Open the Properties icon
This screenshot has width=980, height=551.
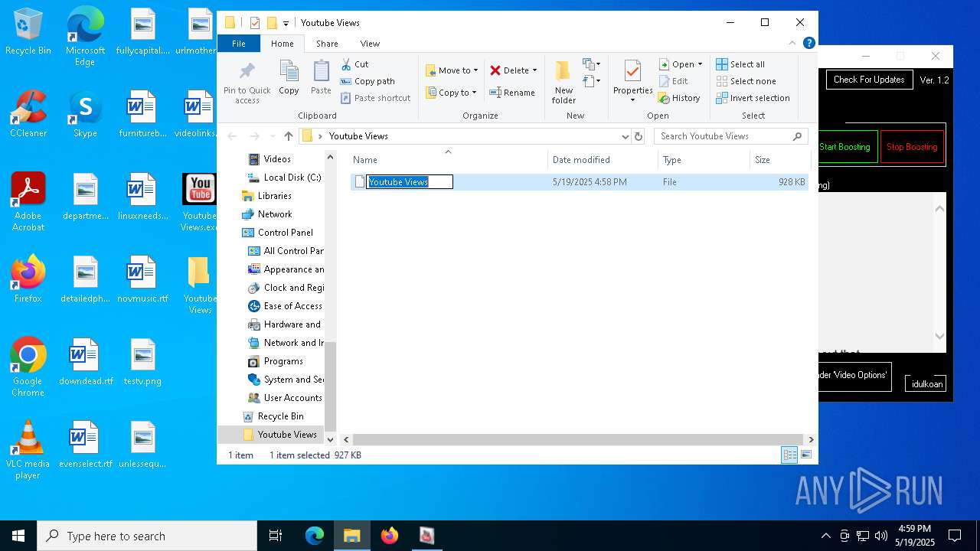[x=632, y=70]
